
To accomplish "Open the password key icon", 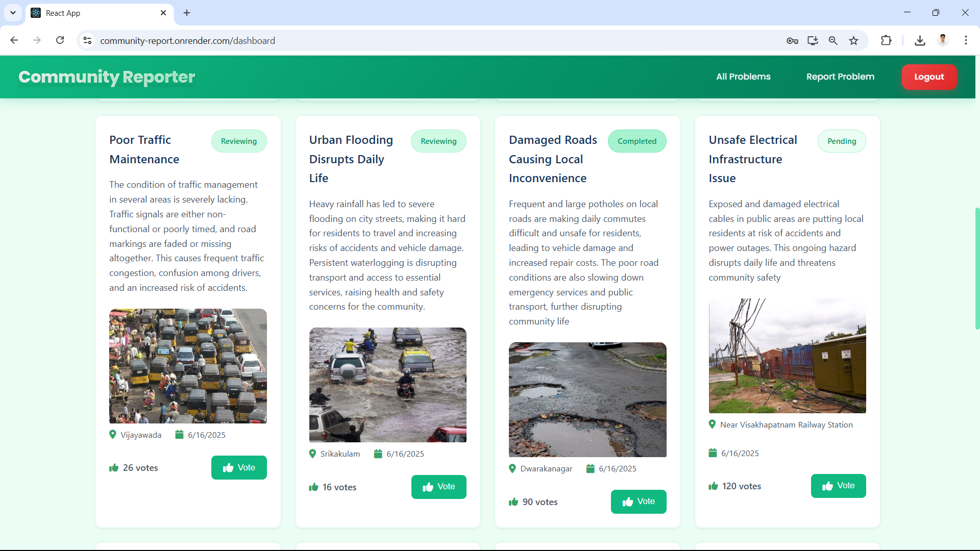I will pyautogui.click(x=792, y=41).
